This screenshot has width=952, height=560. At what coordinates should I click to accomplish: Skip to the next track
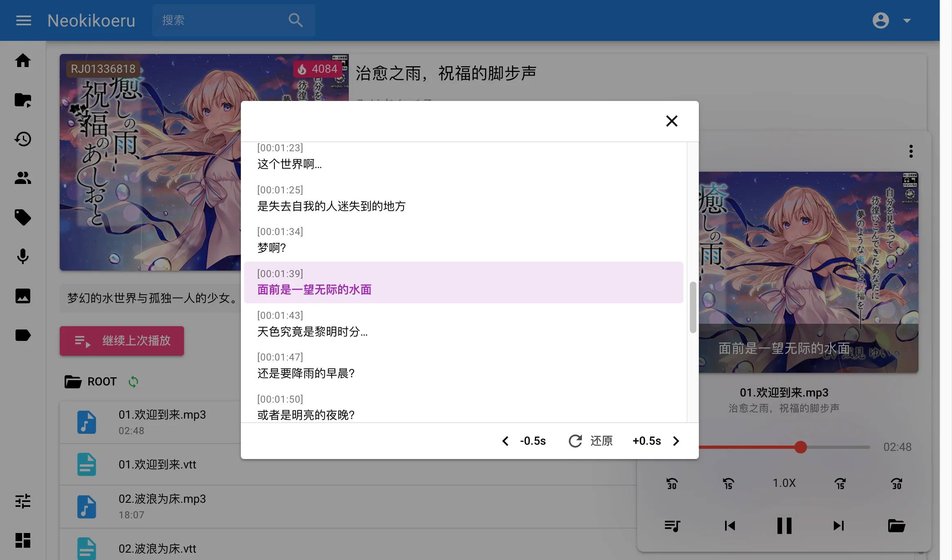839,526
